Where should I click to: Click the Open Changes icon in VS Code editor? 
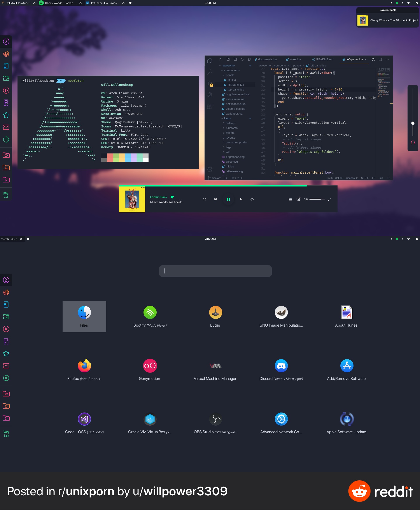pos(373,59)
